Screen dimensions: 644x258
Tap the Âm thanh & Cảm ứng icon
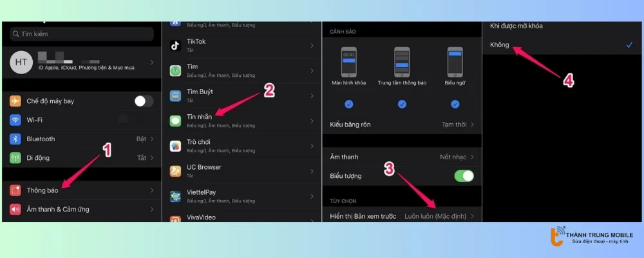pos(15,210)
